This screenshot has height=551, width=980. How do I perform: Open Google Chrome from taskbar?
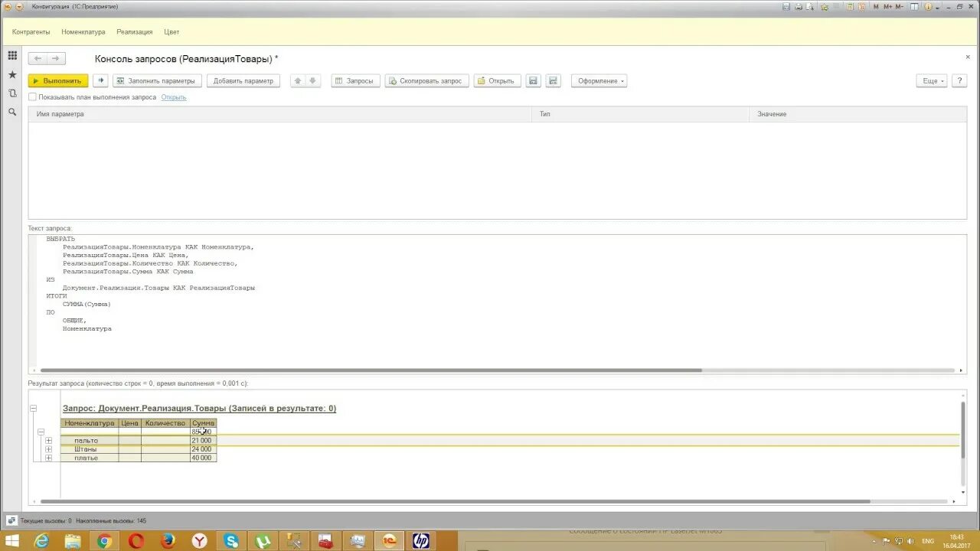pyautogui.click(x=105, y=540)
